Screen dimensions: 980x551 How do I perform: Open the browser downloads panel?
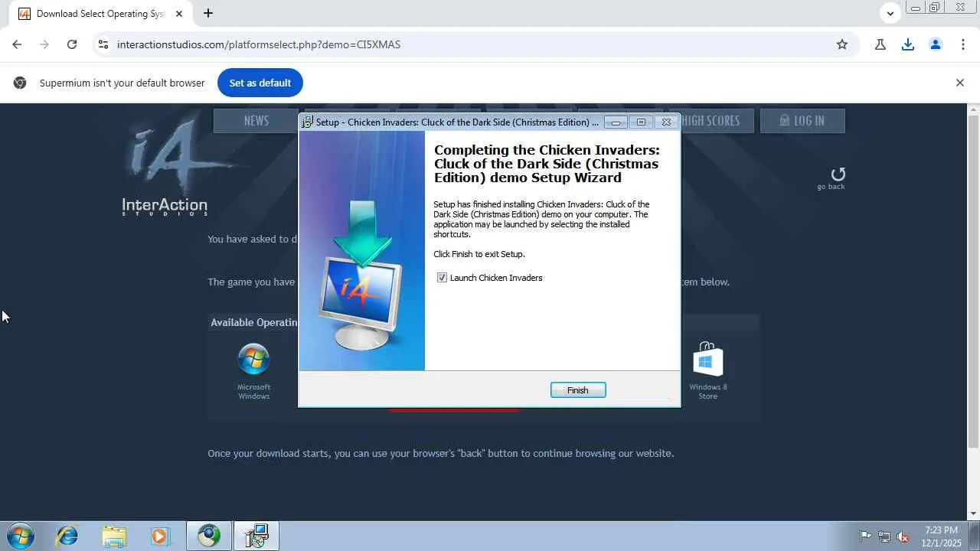[x=908, y=44]
